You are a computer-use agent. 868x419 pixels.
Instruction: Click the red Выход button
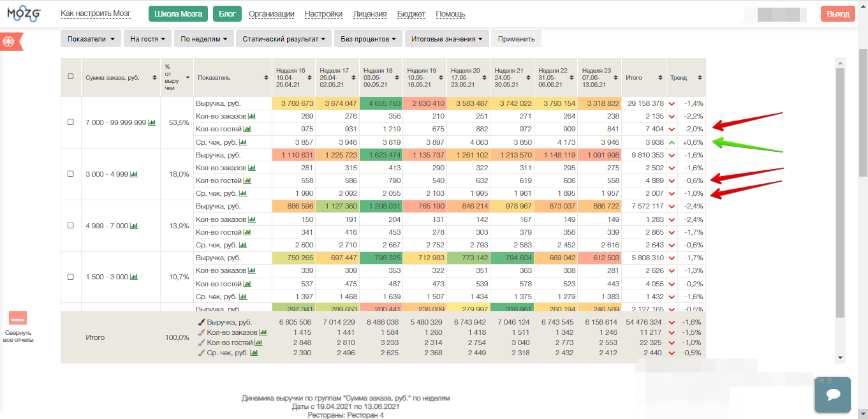coord(837,14)
